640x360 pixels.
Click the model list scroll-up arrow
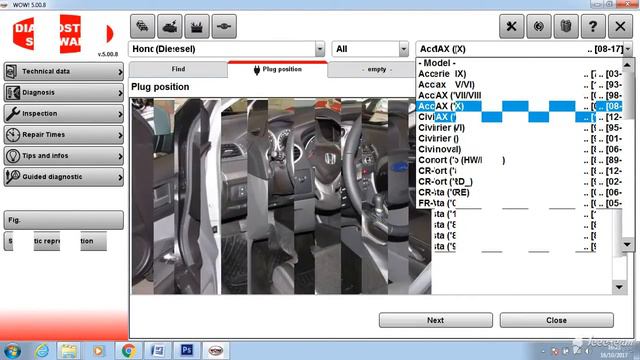627,64
